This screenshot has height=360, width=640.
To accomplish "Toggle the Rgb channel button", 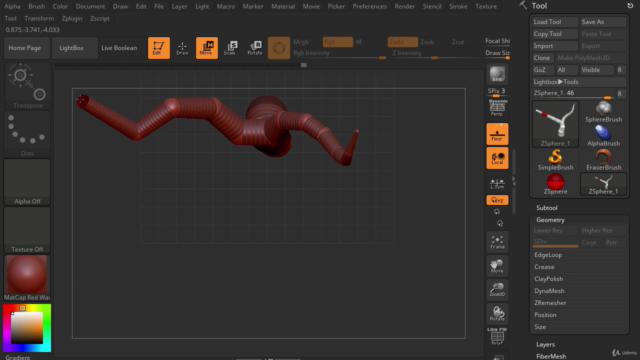I will coord(338,42).
